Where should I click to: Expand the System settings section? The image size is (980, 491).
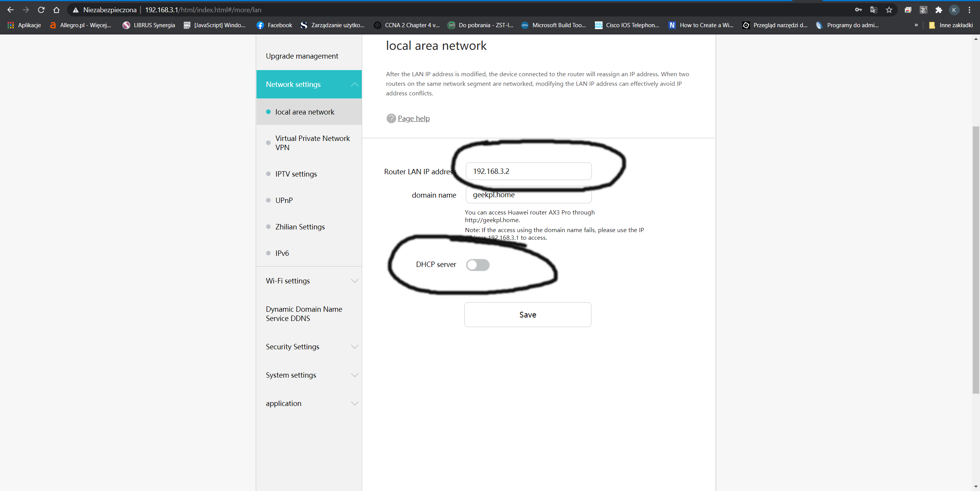tap(354, 375)
